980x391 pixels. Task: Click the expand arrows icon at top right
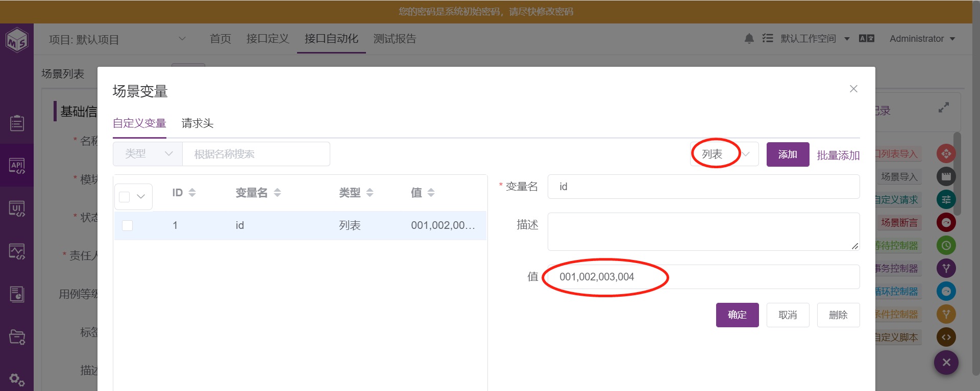[x=944, y=108]
